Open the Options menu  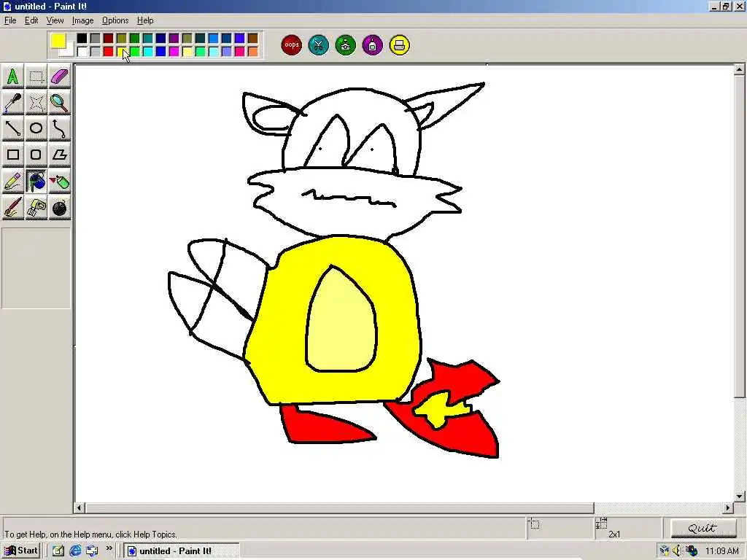tap(115, 20)
